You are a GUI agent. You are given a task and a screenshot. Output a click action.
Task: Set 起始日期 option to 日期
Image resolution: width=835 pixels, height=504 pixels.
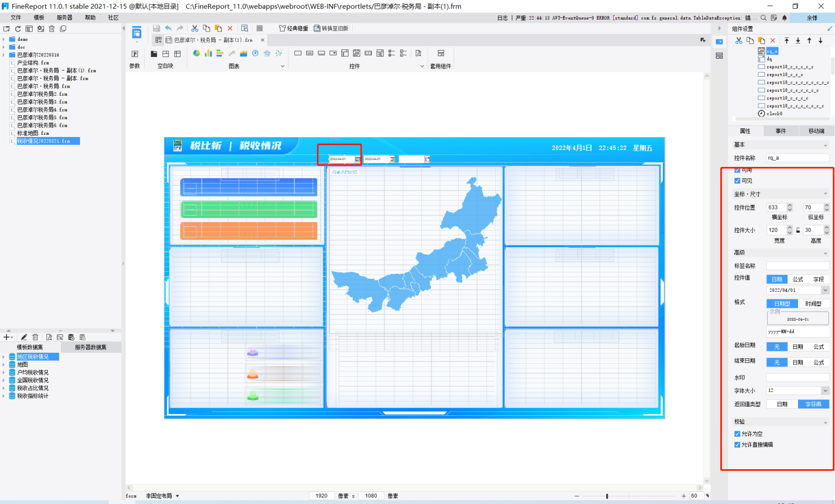(x=798, y=347)
